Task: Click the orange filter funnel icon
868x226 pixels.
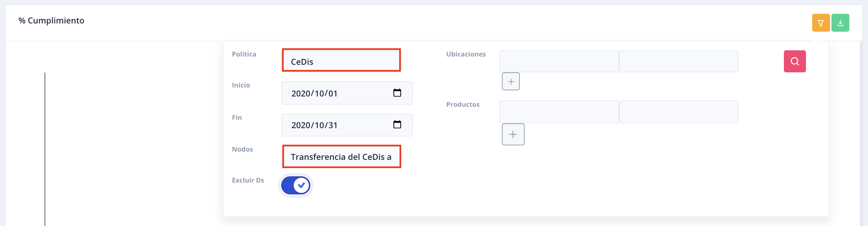Action: click(x=820, y=23)
